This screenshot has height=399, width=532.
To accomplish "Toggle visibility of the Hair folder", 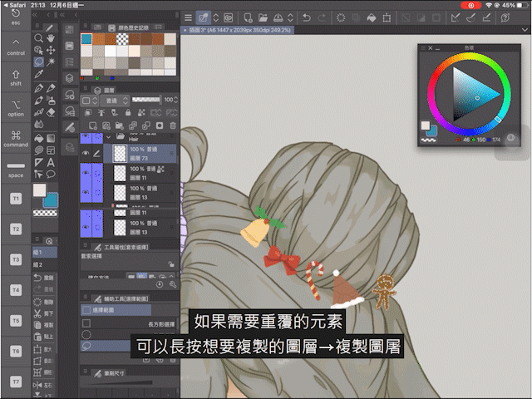I will [x=86, y=136].
